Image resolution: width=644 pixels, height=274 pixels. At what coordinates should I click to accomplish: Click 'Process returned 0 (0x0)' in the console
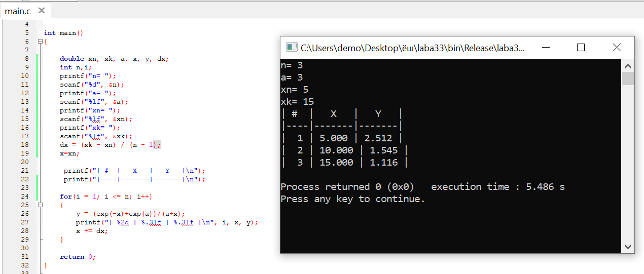(x=347, y=187)
